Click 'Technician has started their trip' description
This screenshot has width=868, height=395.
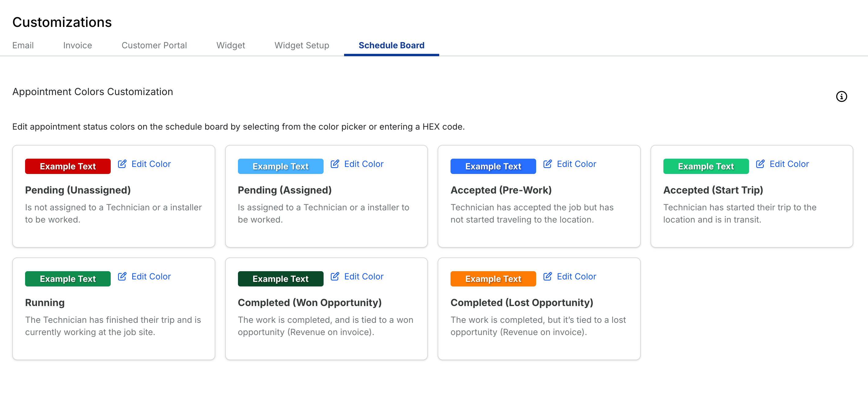740,213
